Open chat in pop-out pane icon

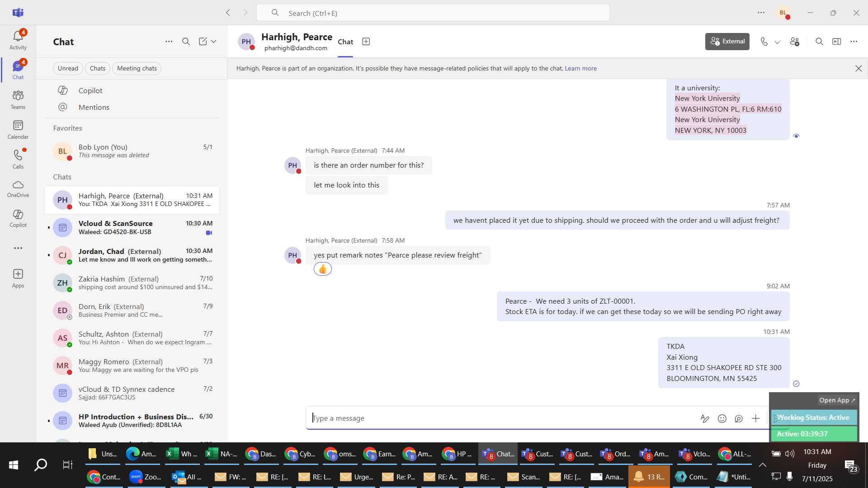click(x=837, y=42)
